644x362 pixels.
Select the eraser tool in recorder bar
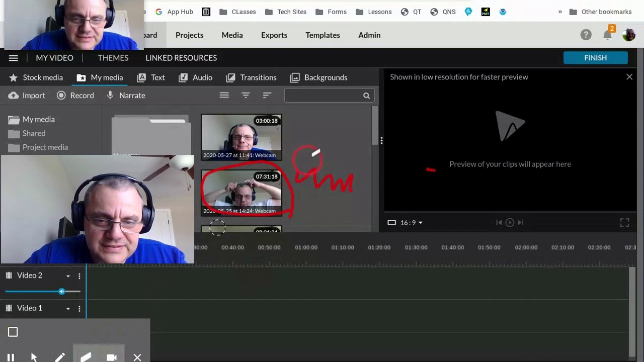pyautogui.click(x=86, y=357)
